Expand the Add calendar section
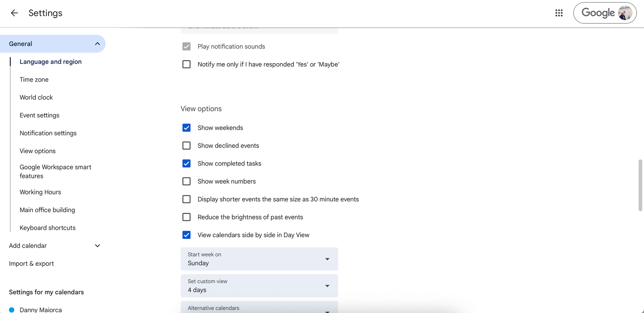This screenshot has height=313, width=644. point(97,246)
